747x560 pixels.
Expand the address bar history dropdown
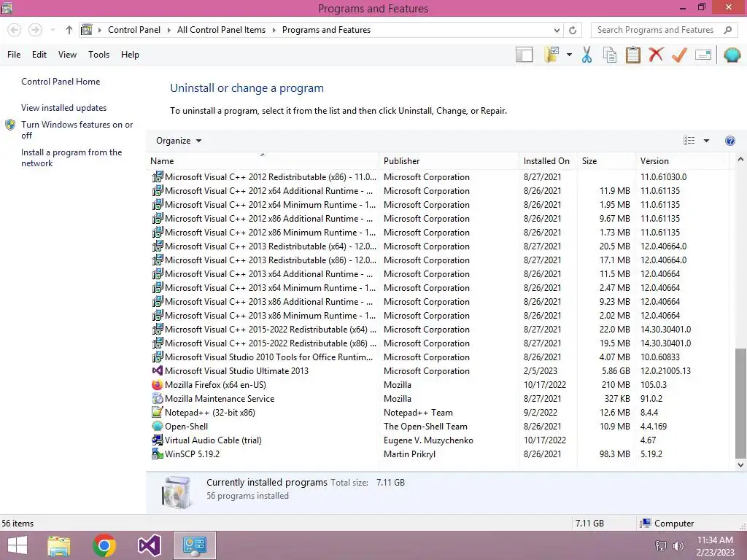[557, 30]
